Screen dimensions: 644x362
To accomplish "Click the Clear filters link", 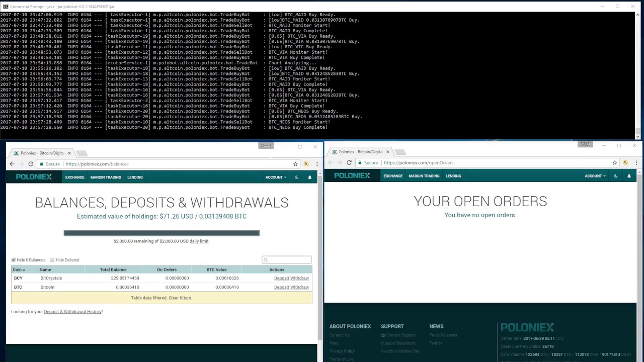I will [180, 298].
